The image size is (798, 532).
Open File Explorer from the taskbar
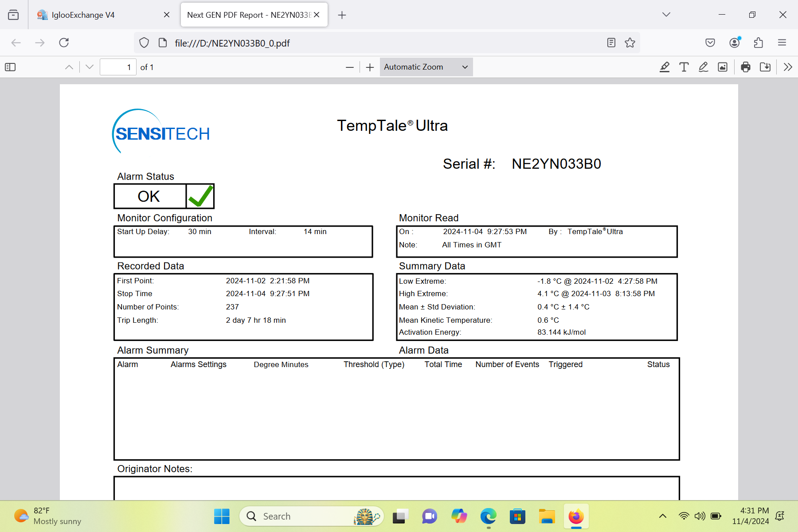click(547, 516)
